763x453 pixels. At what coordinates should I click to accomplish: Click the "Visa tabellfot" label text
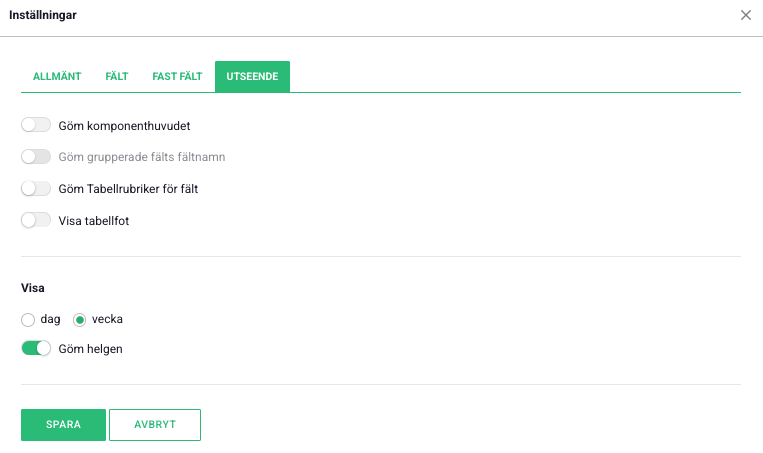coord(94,221)
